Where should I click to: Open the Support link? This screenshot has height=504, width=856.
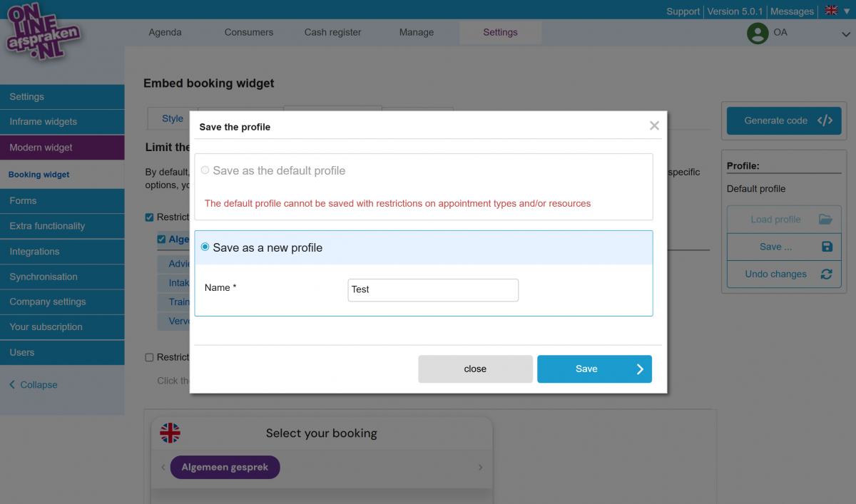683,11
